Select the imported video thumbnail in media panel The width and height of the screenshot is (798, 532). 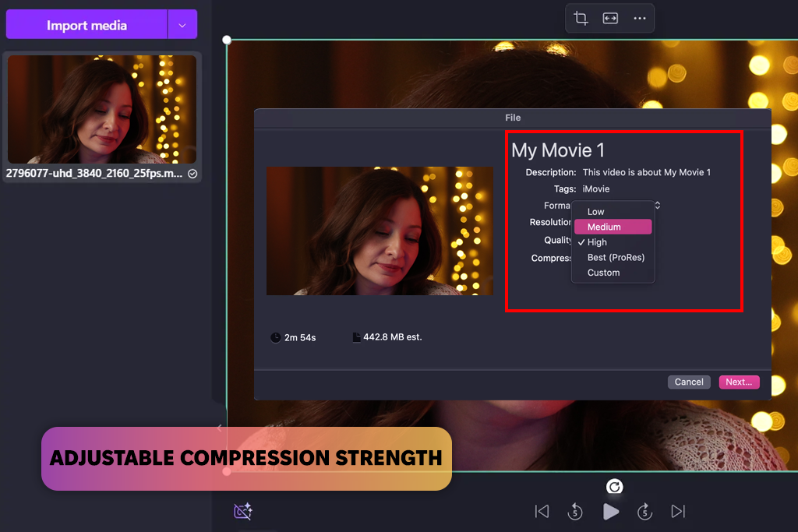[x=102, y=109]
